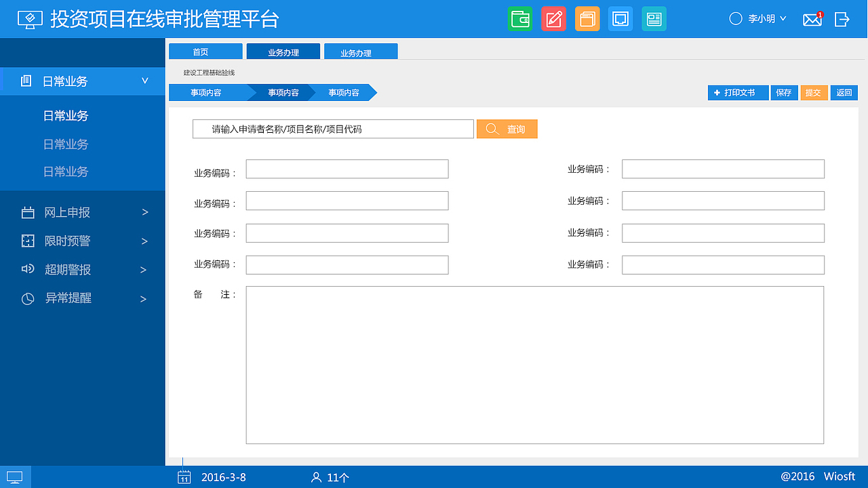Click the 查询 search button

pos(507,129)
